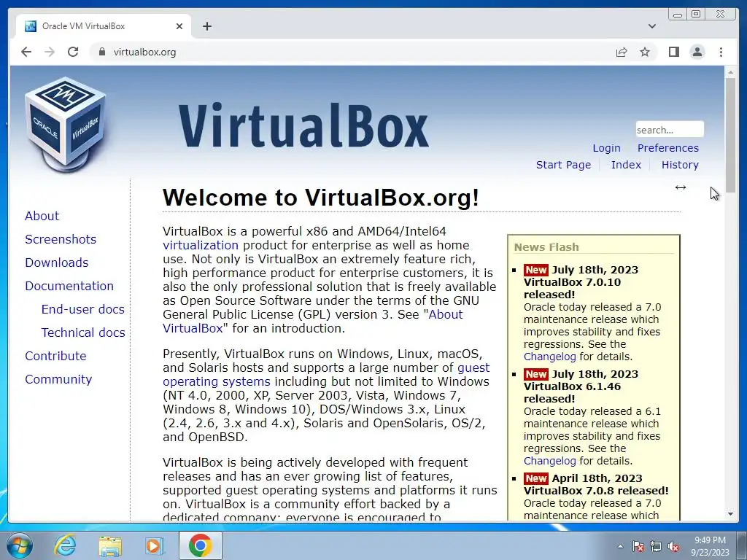The image size is (747, 560).
Task: Click the page vertical scrollbar thumb
Action: point(730,135)
